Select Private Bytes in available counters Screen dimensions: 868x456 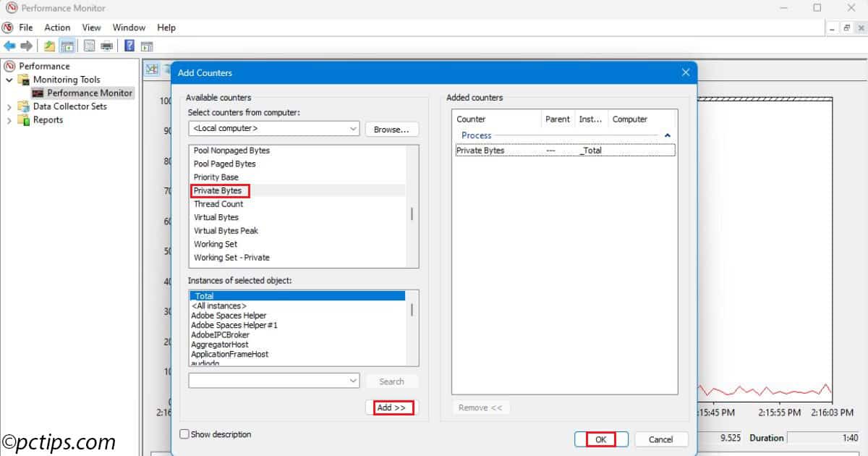(218, 190)
